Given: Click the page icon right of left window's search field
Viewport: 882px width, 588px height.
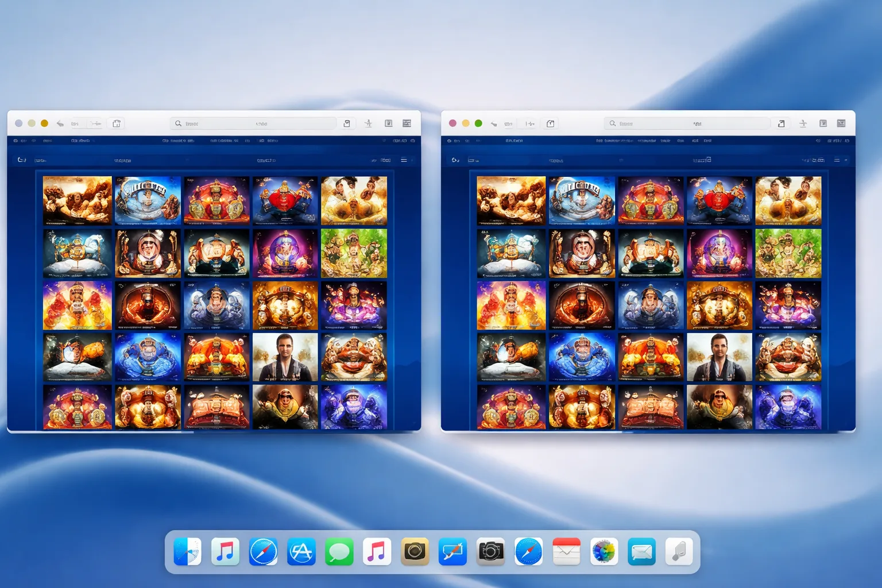Looking at the screenshot, I should [347, 123].
